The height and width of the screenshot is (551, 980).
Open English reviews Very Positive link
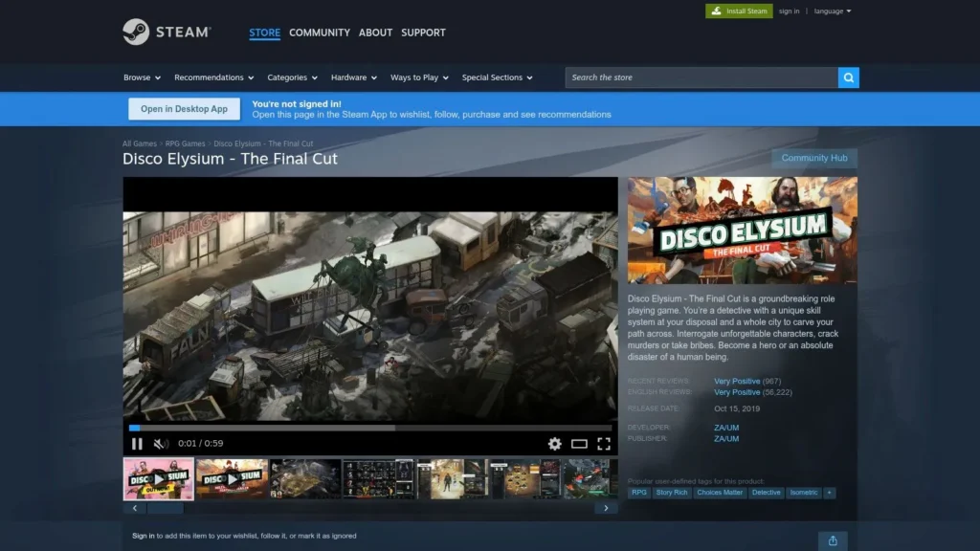tap(737, 392)
